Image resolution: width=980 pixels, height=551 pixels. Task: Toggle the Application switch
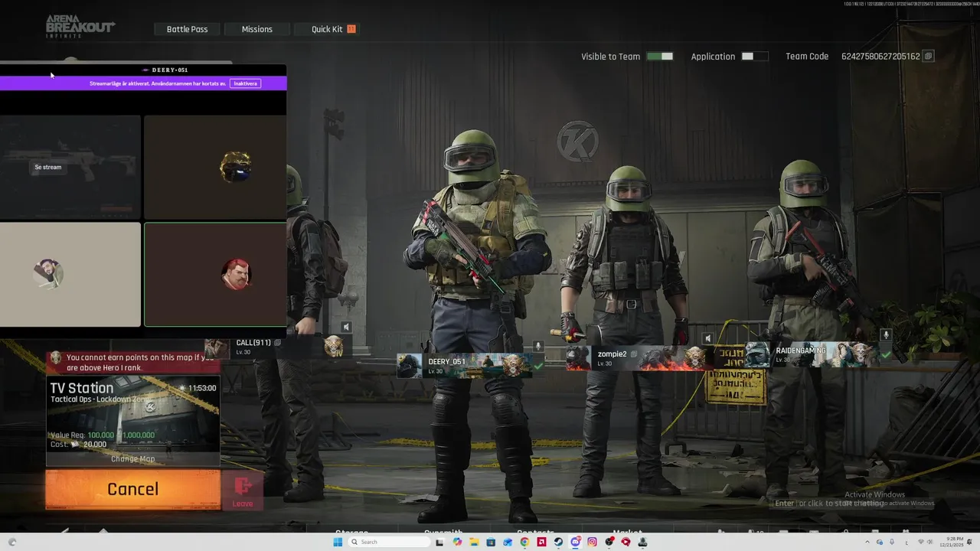[754, 57]
